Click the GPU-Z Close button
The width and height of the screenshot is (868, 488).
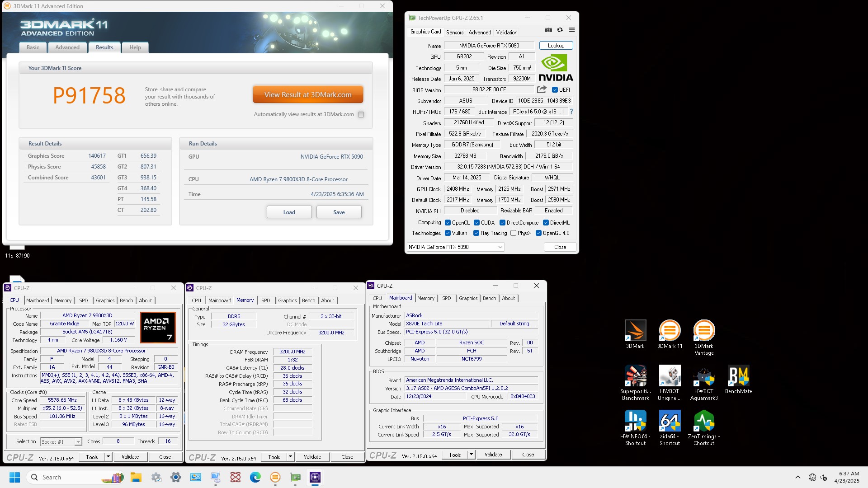point(560,247)
